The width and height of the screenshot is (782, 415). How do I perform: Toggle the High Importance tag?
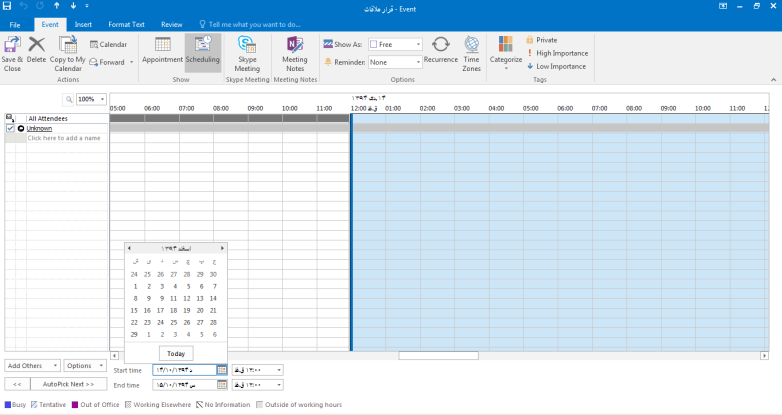(561, 53)
